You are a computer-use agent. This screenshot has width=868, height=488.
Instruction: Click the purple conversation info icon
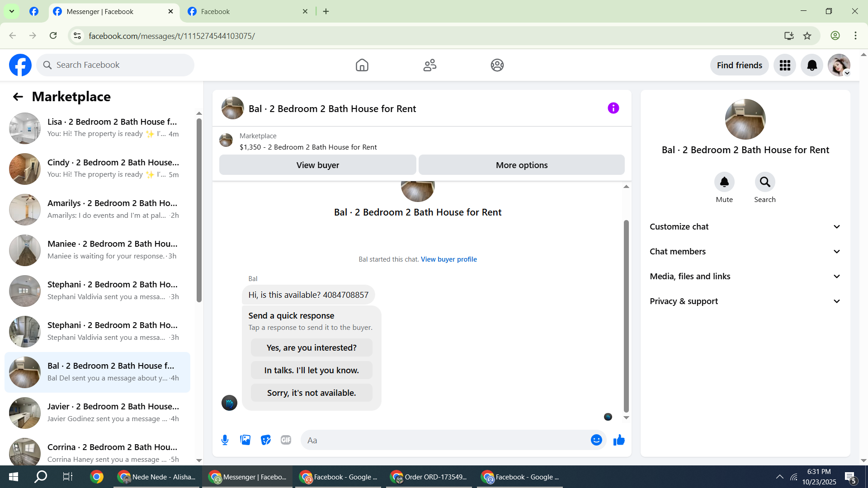[613, 108]
